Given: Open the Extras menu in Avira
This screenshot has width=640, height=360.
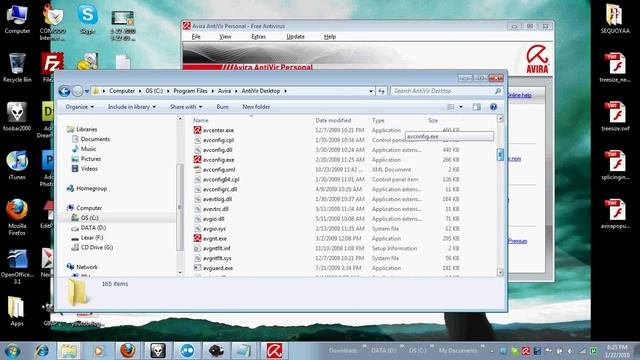Looking at the screenshot, I should (258, 36).
